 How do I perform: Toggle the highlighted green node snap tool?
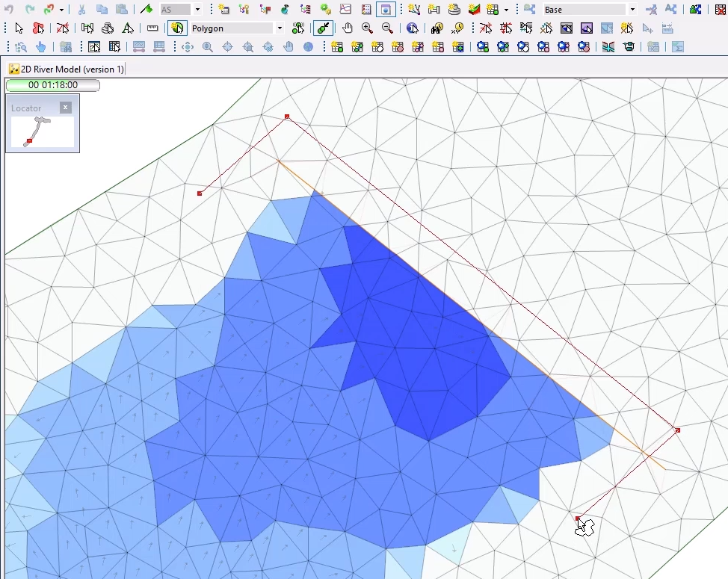[x=323, y=28]
